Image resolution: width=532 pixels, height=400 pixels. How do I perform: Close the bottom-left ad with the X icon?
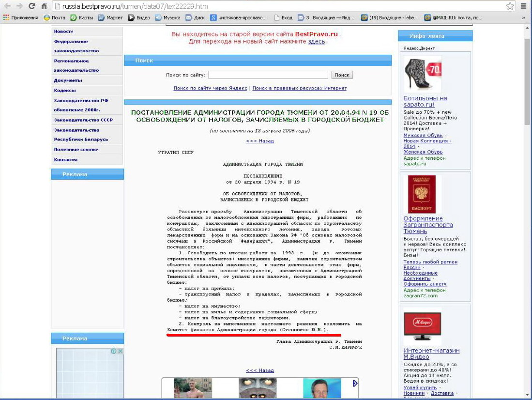pyautogui.click(x=120, y=351)
